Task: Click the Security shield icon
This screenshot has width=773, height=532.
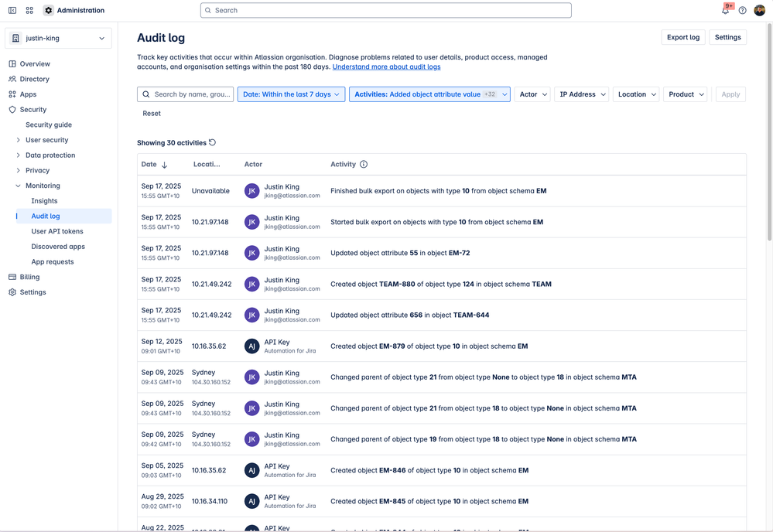Action: pos(12,109)
